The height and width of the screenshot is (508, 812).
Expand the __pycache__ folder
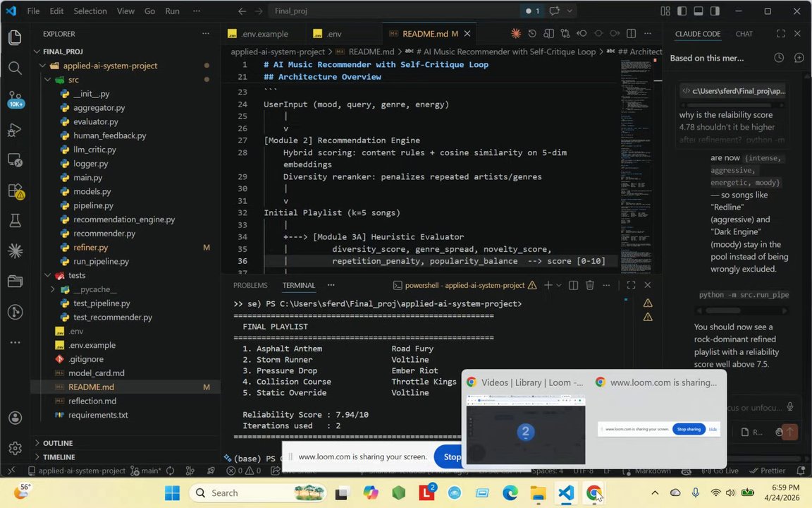pos(53,289)
